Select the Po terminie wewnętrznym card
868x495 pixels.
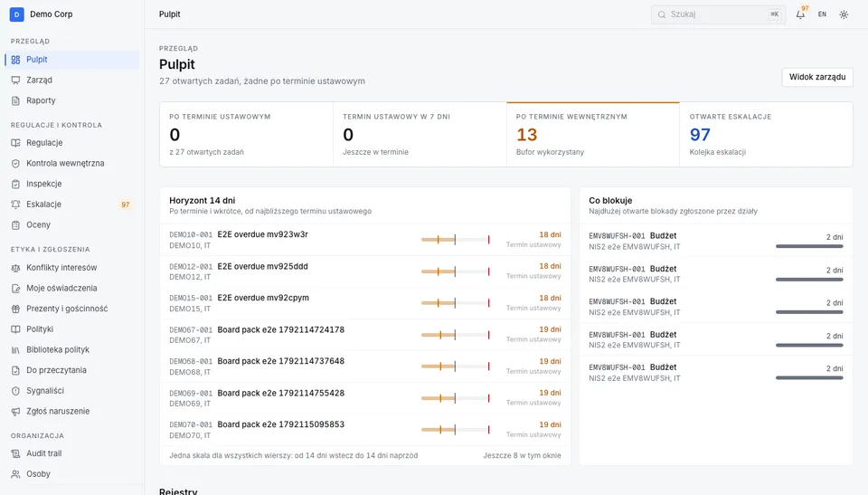coord(593,134)
